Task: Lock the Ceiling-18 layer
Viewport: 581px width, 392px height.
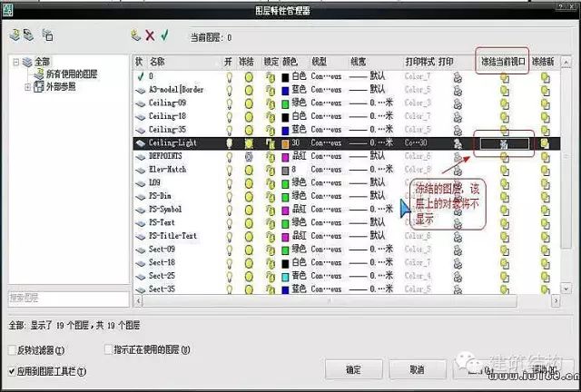Action: point(271,117)
